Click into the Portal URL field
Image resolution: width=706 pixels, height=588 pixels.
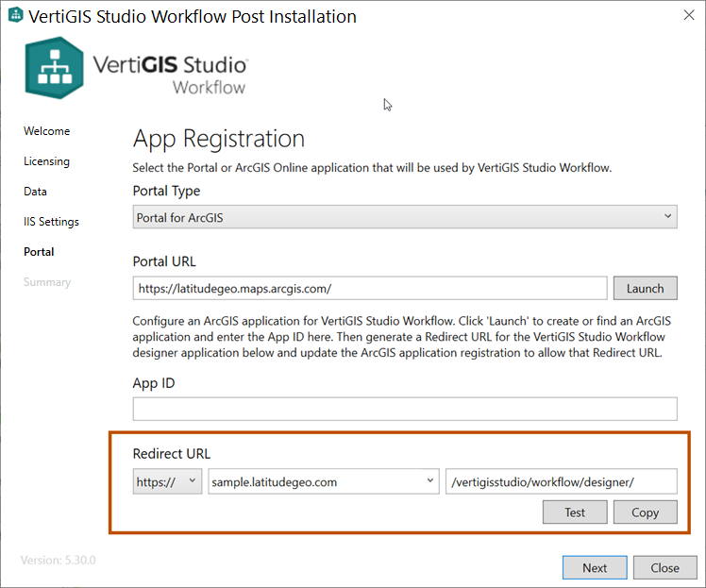pos(370,288)
